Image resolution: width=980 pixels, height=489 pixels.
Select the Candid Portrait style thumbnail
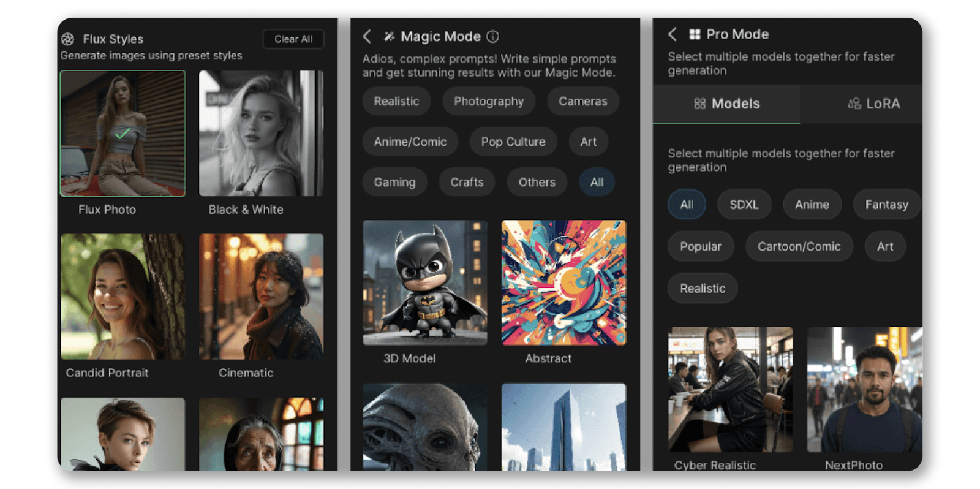click(x=123, y=296)
